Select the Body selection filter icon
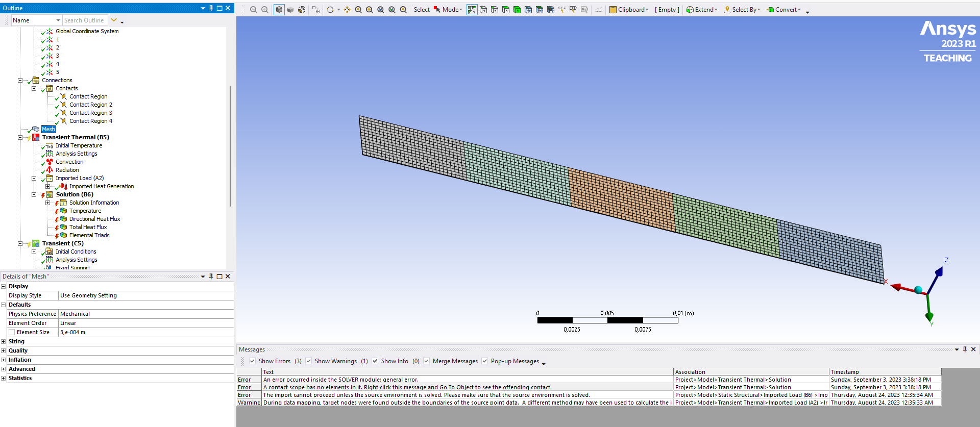Viewport: 980px width, 427px height. pos(517,10)
